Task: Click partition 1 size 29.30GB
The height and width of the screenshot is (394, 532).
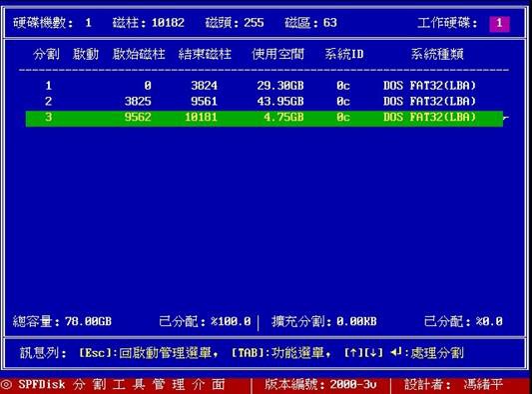Action: [x=280, y=86]
